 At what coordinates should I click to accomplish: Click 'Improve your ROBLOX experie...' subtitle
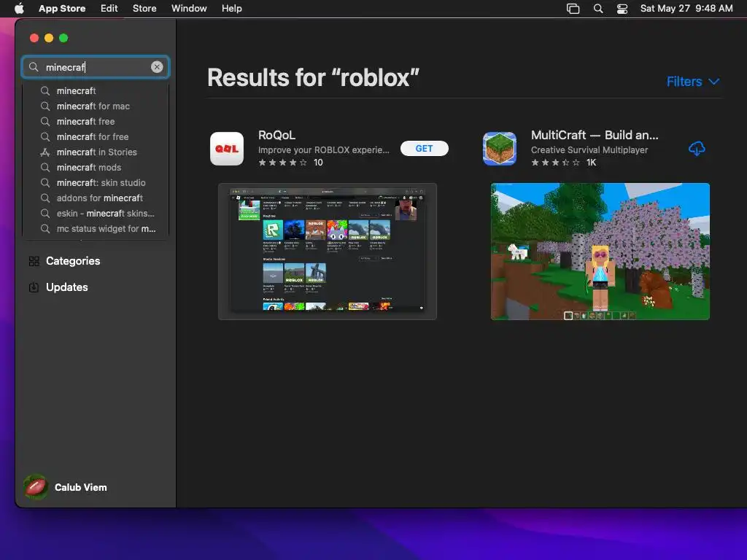pos(324,149)
